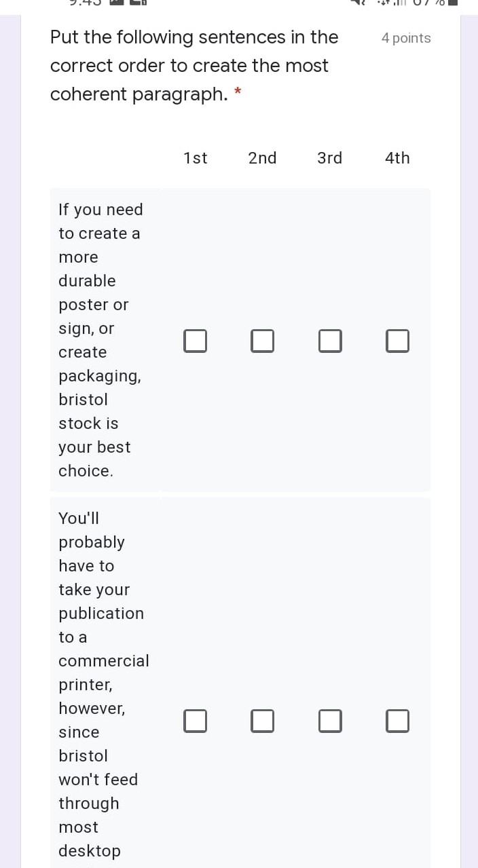Mark 4th for the commercial printer sentence

tap(397, 721)
